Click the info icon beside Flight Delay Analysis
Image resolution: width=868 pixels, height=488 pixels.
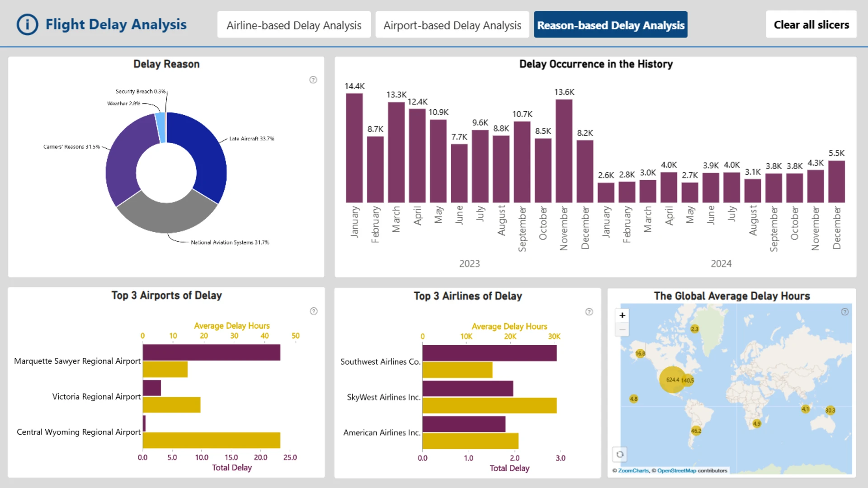click(x=27, y=24)
